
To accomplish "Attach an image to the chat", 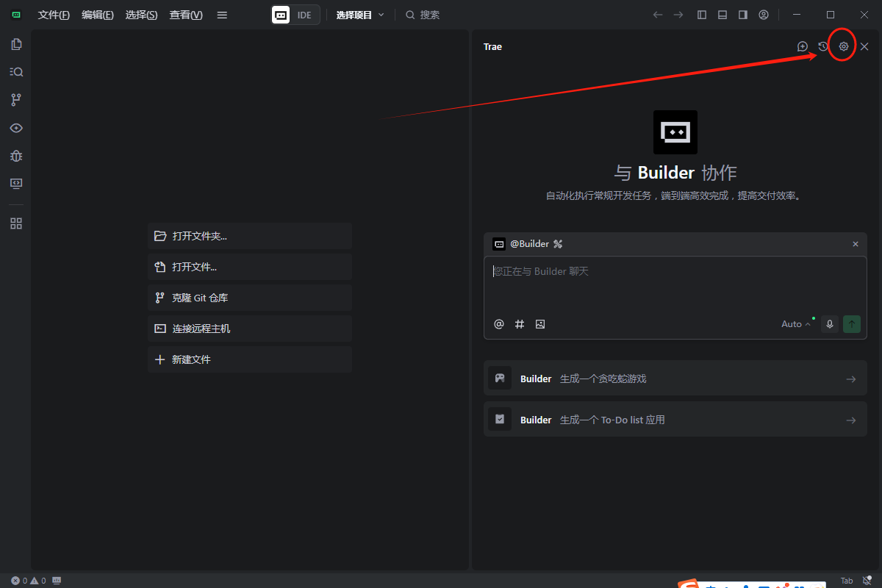I will [x=540, y=324].
